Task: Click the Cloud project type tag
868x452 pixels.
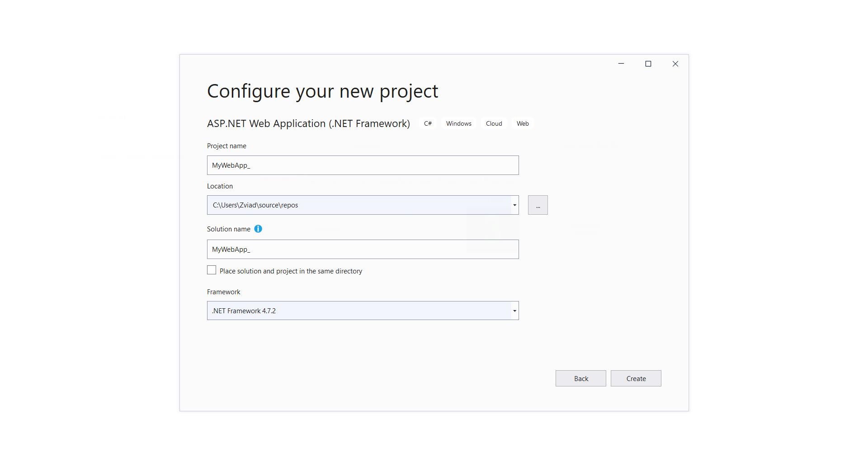Action: (x=494, y=124)
